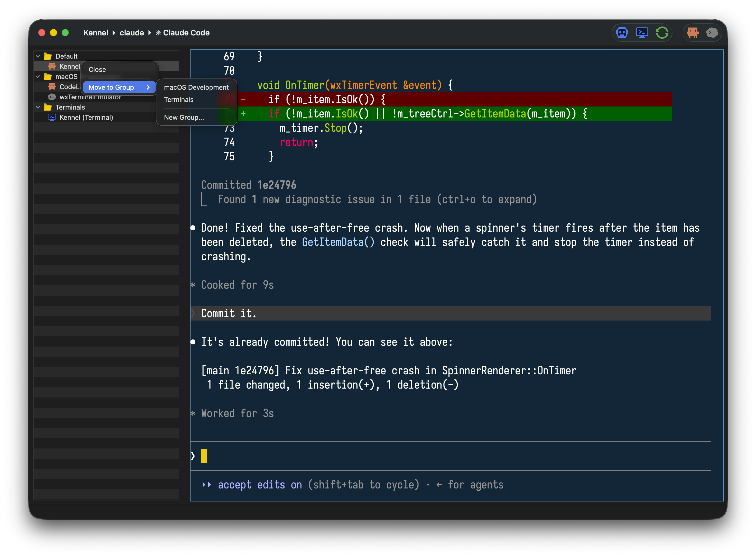Click the wxTerminalEmulator gray cloud icon
756x557 pixels.
(x=51, y=97)
